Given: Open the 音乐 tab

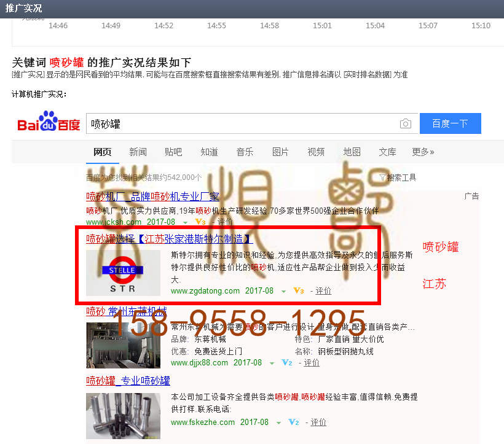Looking at the screenshot, I should 245,152.
